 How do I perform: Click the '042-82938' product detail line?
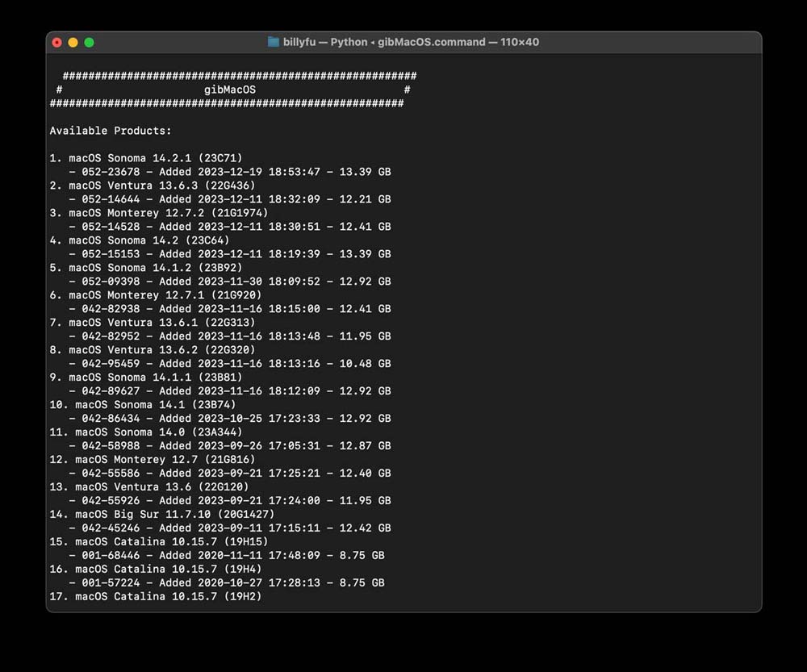229,309
